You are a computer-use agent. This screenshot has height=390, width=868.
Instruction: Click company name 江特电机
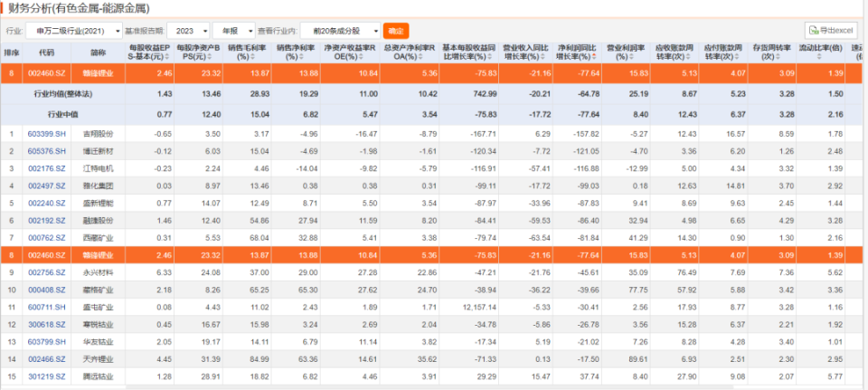(x=98, y=168)
